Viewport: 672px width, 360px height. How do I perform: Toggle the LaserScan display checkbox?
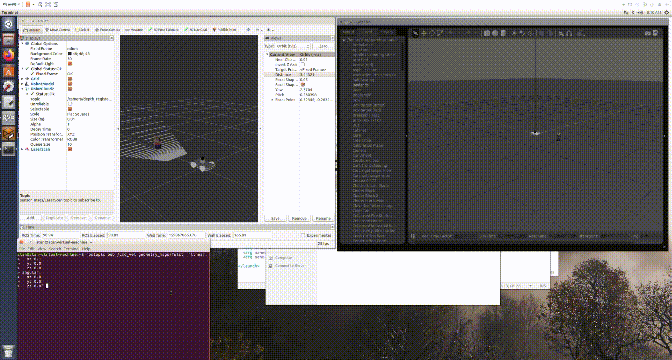point(70,149)
